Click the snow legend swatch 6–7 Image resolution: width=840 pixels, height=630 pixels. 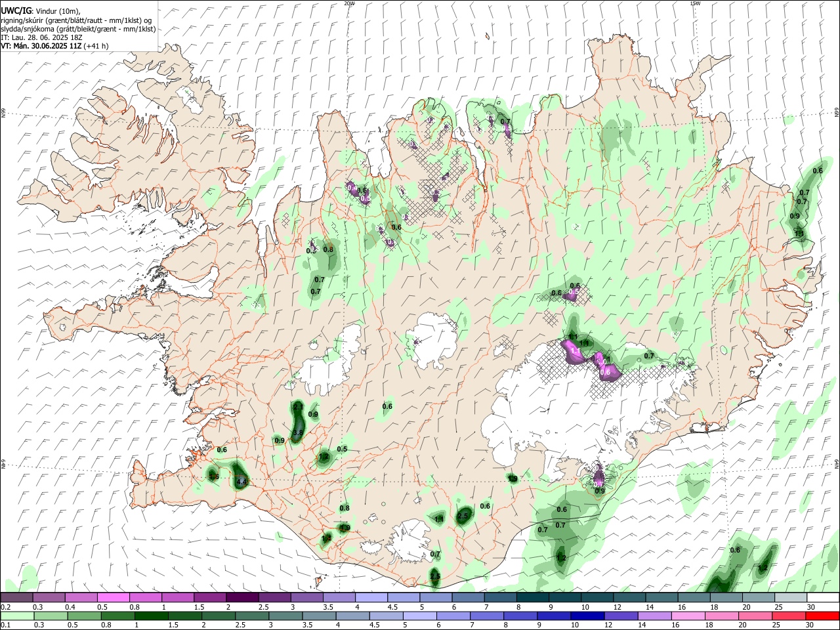pos(467,598)
